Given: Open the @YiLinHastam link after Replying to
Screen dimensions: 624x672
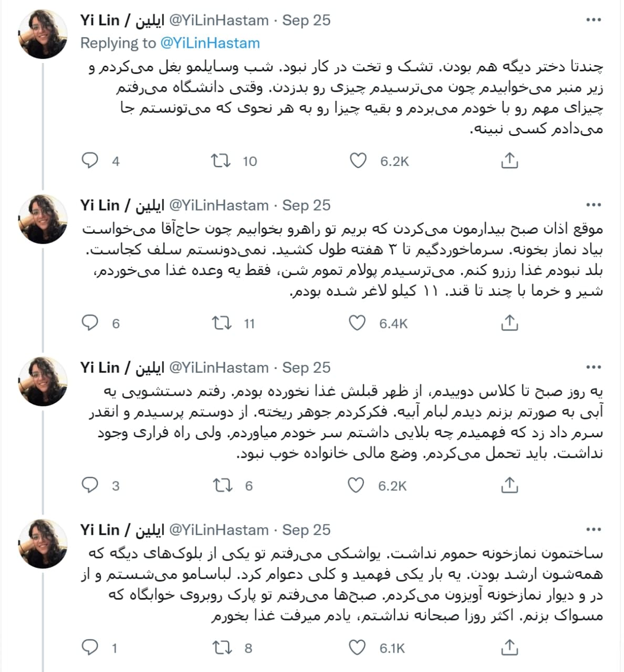Looking at the screenshot, I should coord(210,43).
